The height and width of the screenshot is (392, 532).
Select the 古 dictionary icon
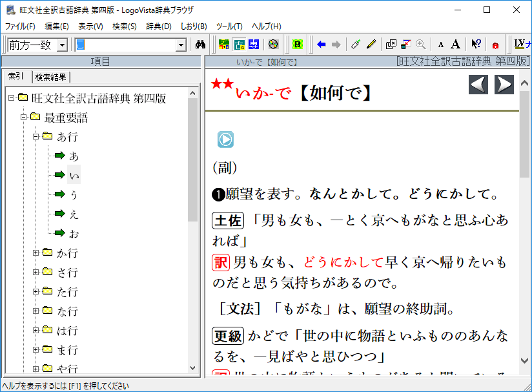tap(239, 45)
